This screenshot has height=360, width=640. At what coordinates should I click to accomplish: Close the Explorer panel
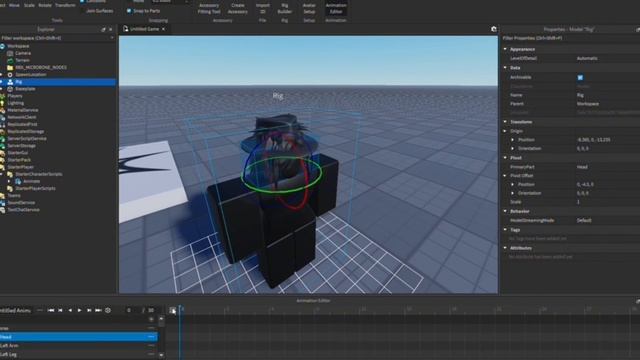click(x=111, y=29)
